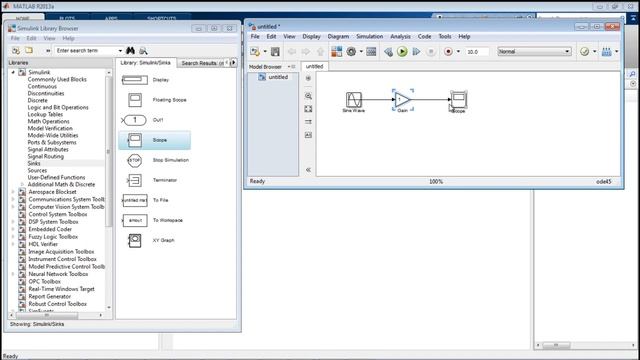The image size is (640, 360).
Task: Select the Sources library in tree
Action: [37, 171]
